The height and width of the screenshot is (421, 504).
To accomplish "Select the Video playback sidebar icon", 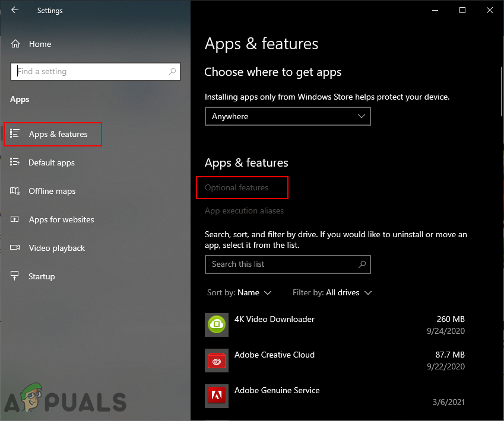I will point(15,248).
